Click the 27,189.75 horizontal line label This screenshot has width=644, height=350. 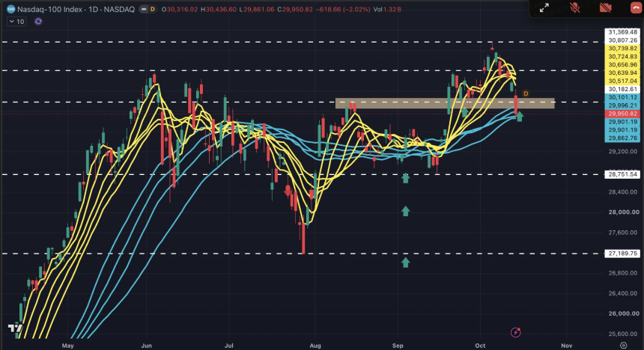click(622, 254)
